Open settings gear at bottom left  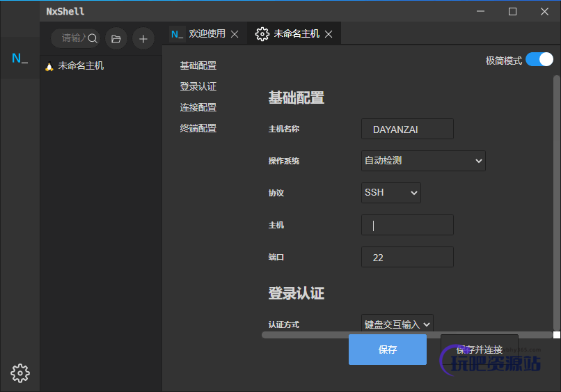(20, 373)
